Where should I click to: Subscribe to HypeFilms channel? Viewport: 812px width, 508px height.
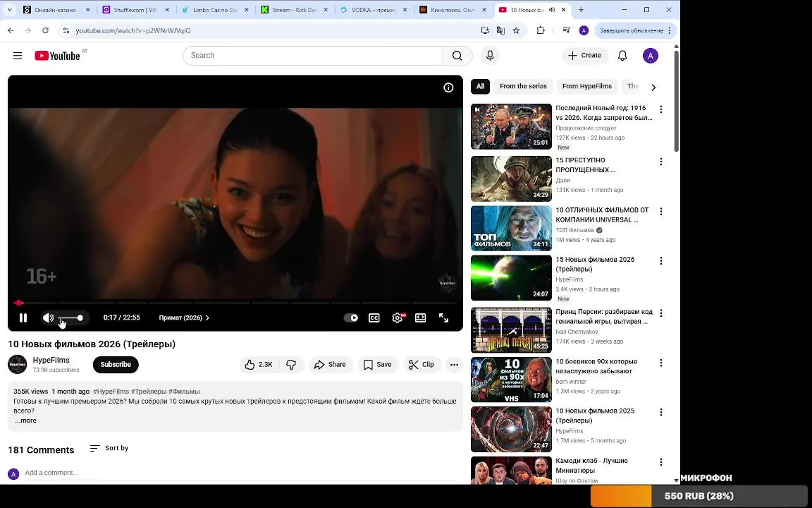tap(116, 364)
